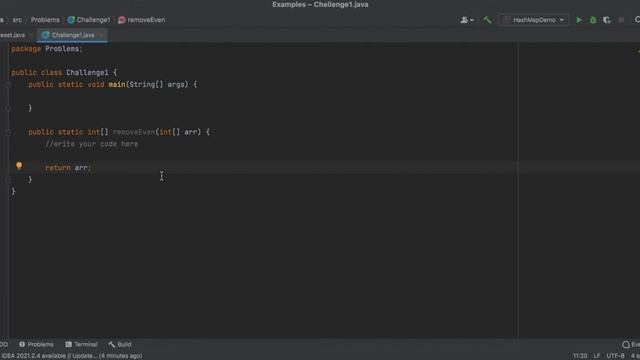Screen dimensions: 640x360
Task: Start debugging with the green bug icon
Action: 593,20
